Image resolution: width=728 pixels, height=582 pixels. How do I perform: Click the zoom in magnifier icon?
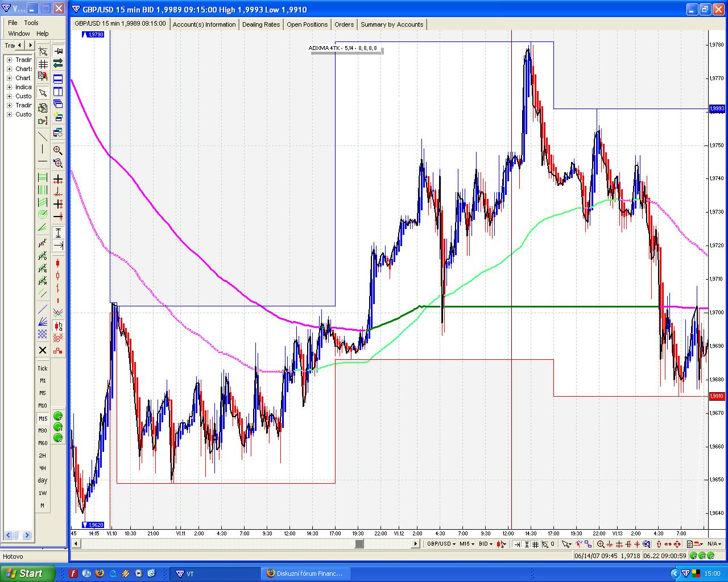coord(58,150)
